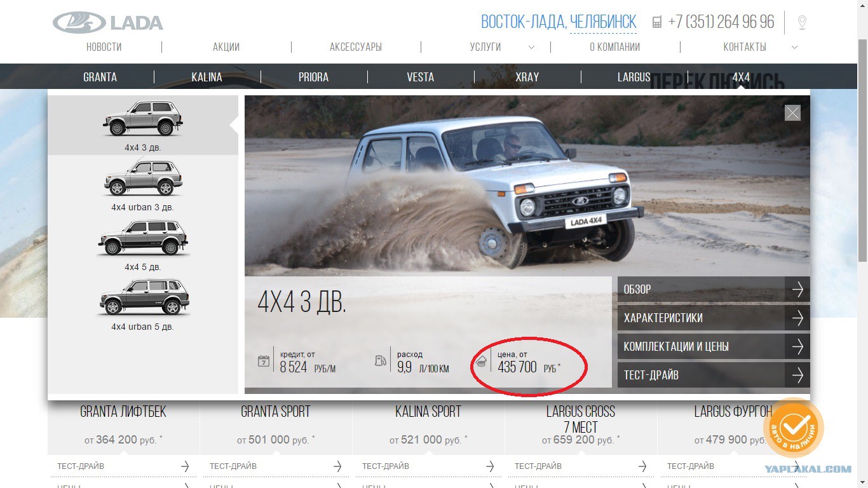Select the PRIORA model tab
Screen dimensions: 868x488
[x=314, y=77]
